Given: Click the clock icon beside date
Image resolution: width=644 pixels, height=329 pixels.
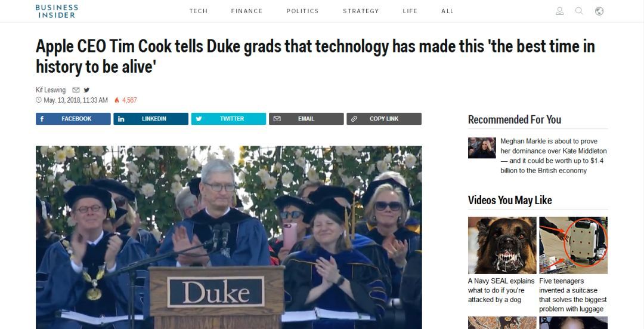Looking at the screenshot, I should coord(39,100).
